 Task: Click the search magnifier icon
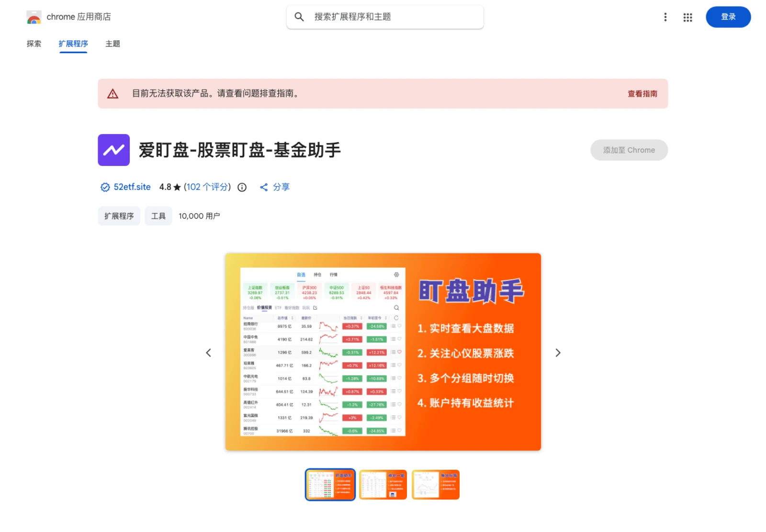click(299, 17)
